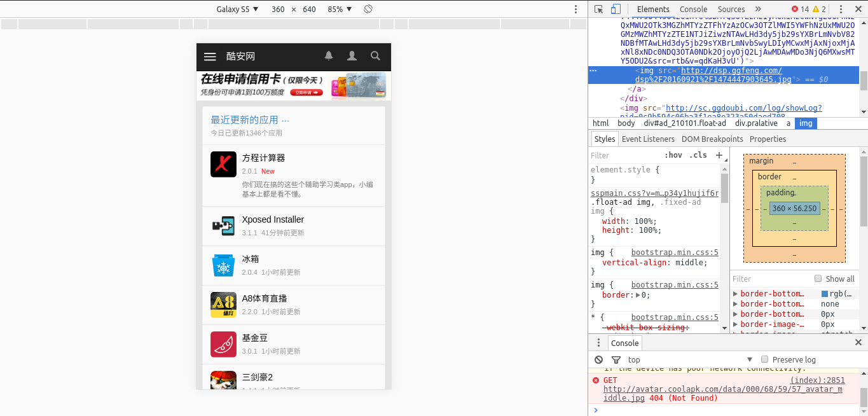The image size is (868, 416).
Task: Open the DOM Breakpoints tab
Action: pos(712,139)
